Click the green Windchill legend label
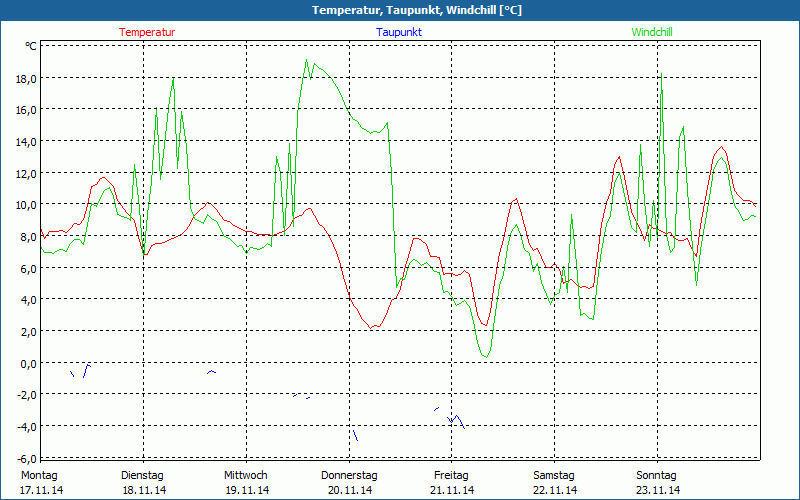 652,32
